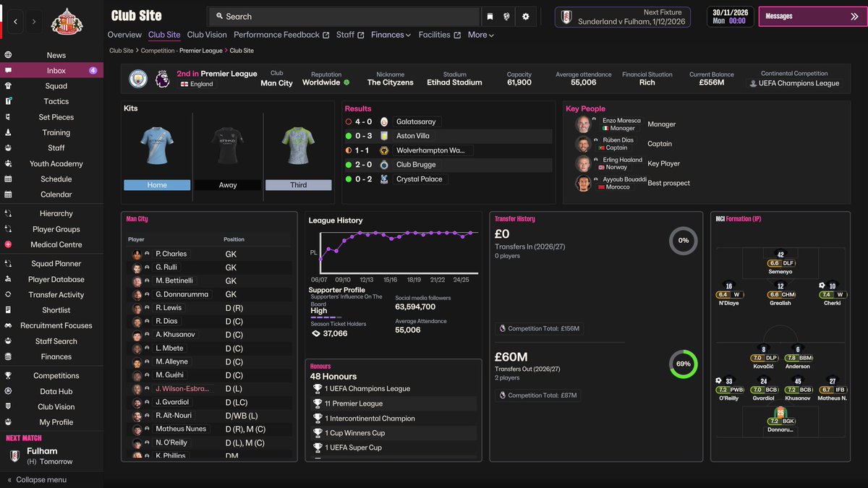Click the UEFA Champions League competition link

click(x=794, y=83)
